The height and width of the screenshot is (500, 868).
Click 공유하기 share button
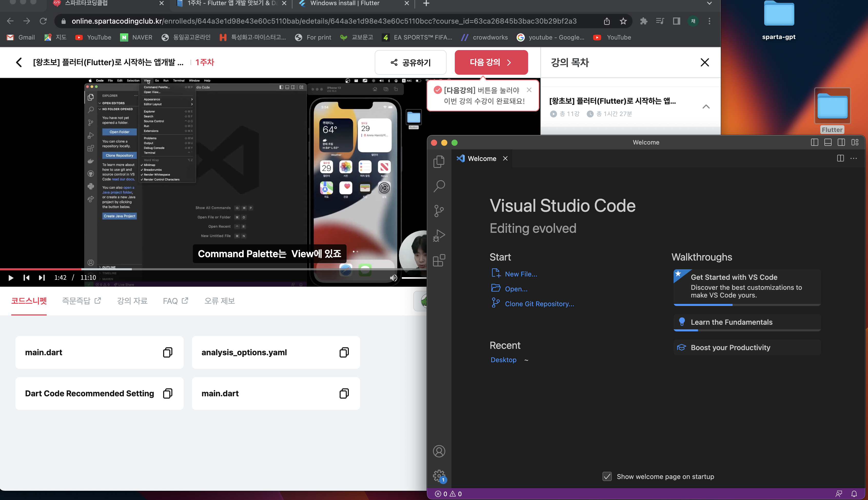point(411,62)
